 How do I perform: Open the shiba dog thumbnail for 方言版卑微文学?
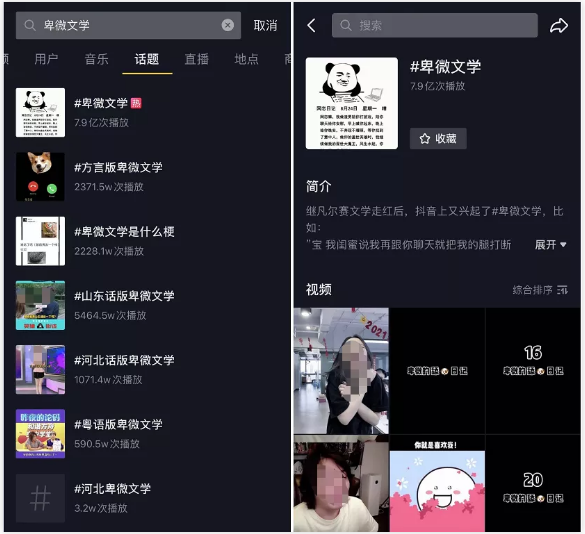point(40,177)
